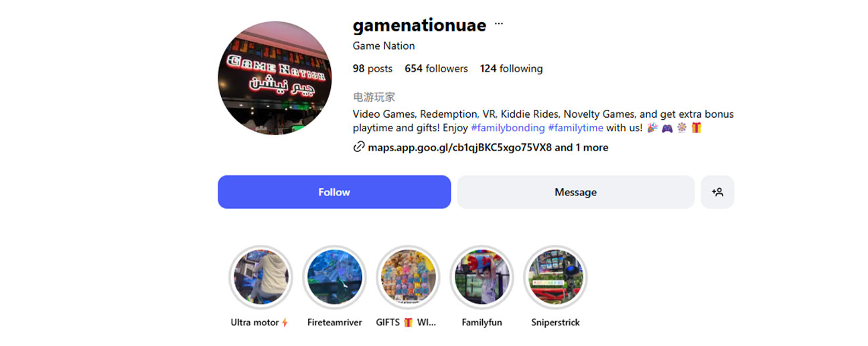Open the Sniperstrick story highlight
Screen dimensions: 868x346
coord(555,277)
